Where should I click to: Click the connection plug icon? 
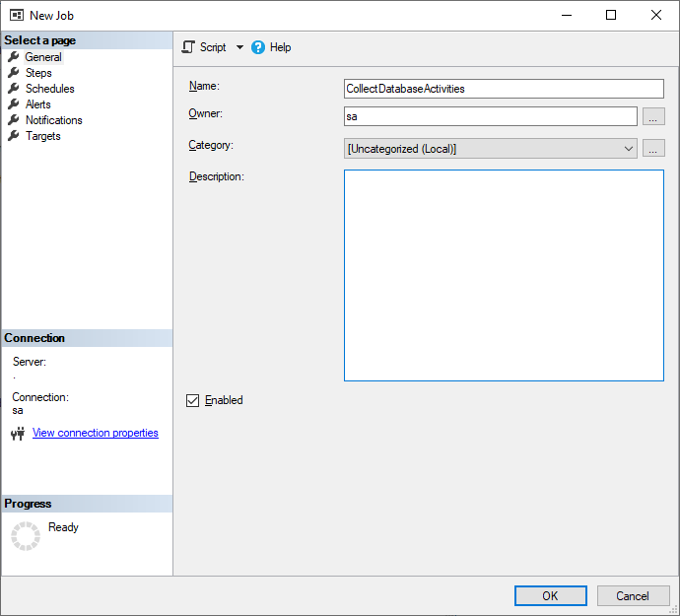click(18, 434)
